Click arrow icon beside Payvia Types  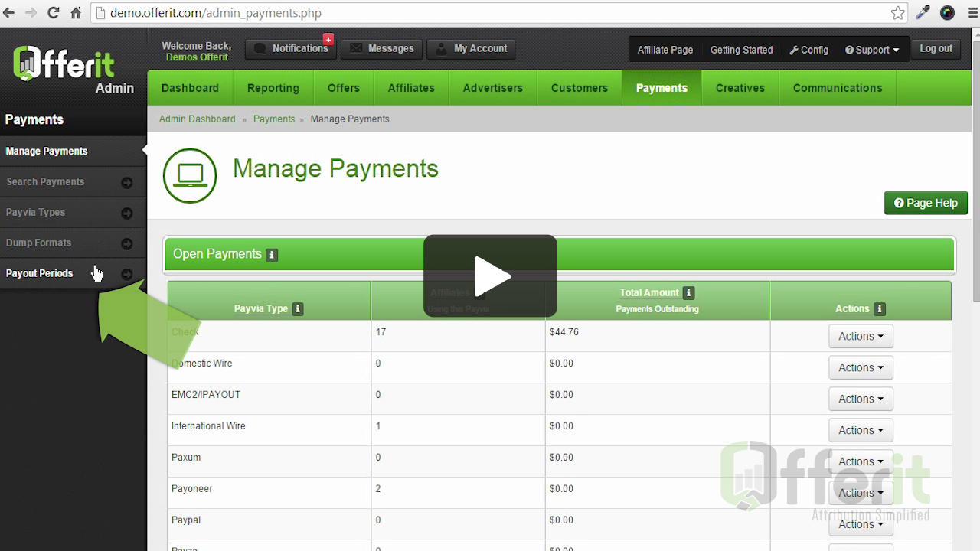click(127, 213)
